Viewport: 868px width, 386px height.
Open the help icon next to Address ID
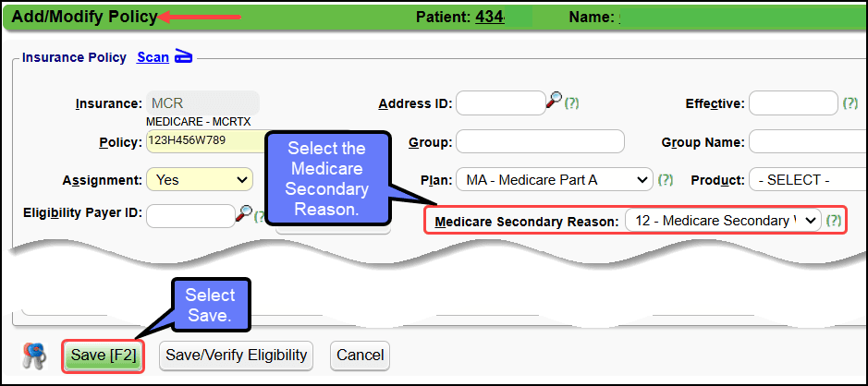(x=571, y=103)
